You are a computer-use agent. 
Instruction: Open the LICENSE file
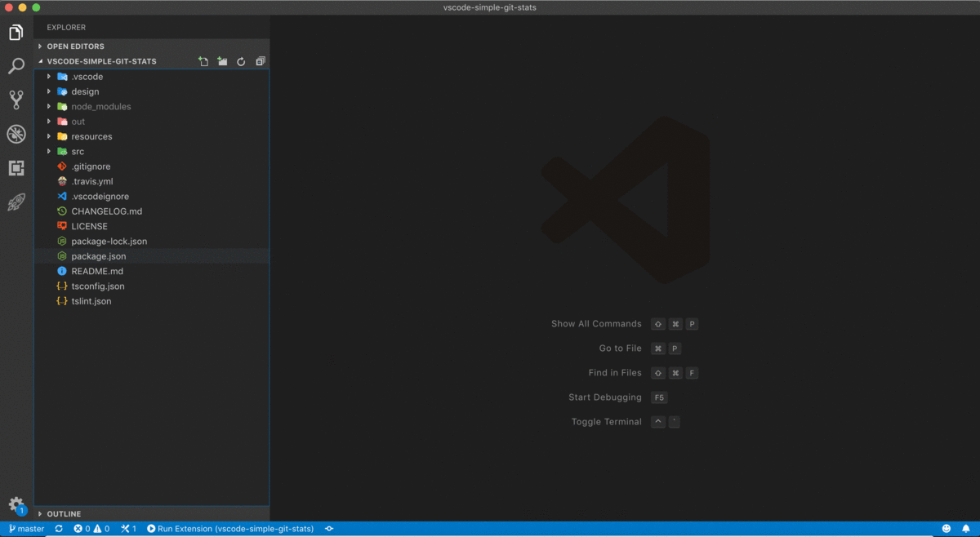coord(151,226)
